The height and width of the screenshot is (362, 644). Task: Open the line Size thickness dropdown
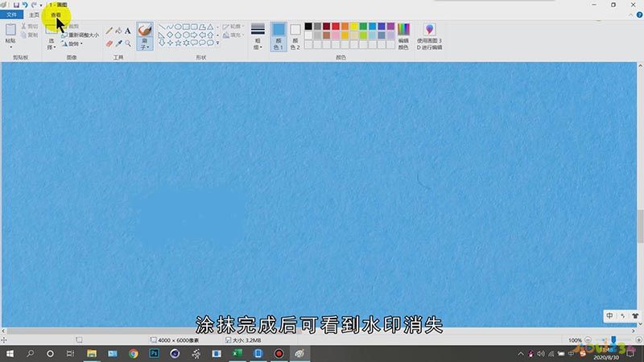(x=258, y=36)
